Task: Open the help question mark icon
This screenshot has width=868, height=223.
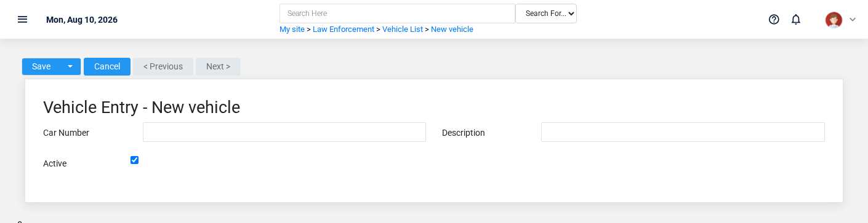Action: pos(774,19)
